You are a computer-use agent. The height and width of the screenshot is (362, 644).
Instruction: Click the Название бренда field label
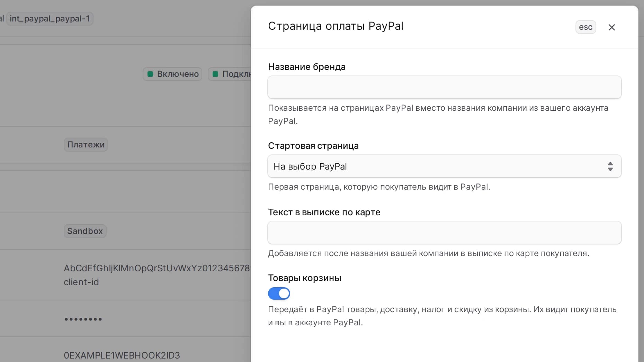tap(307, 67)
